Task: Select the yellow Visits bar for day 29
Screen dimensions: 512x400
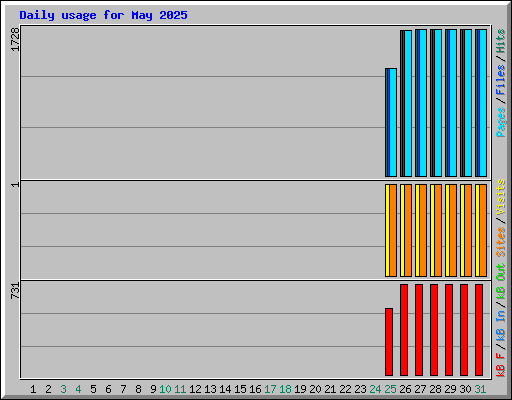Action: pos(447,230)
